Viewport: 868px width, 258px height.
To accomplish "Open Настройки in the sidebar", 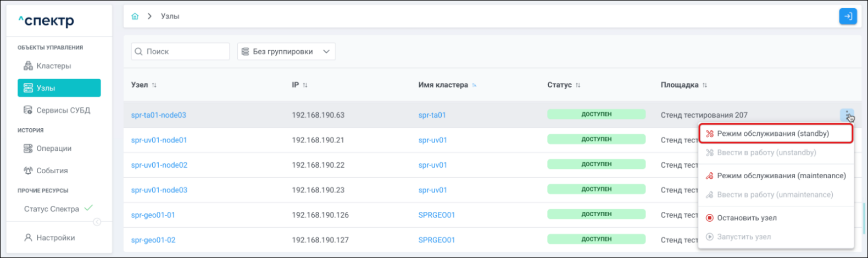I will point(55,238).
